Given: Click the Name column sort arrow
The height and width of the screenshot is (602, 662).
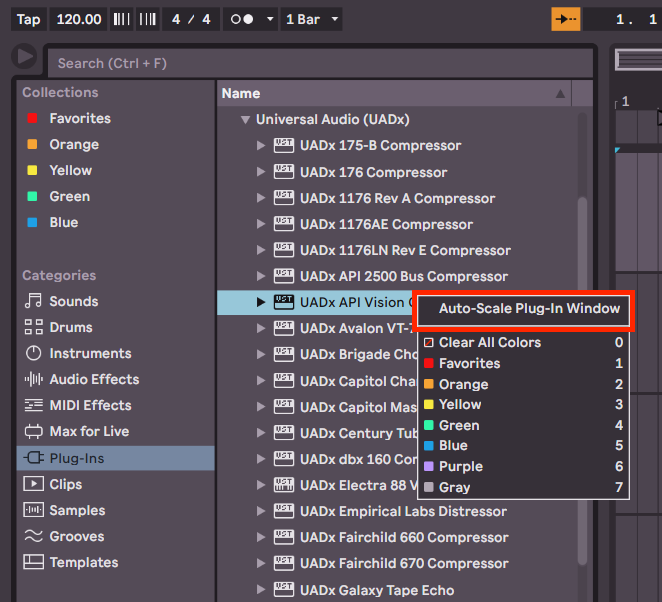Looking at the screenshot, I should pyautogui.click(x=560, y=94).
